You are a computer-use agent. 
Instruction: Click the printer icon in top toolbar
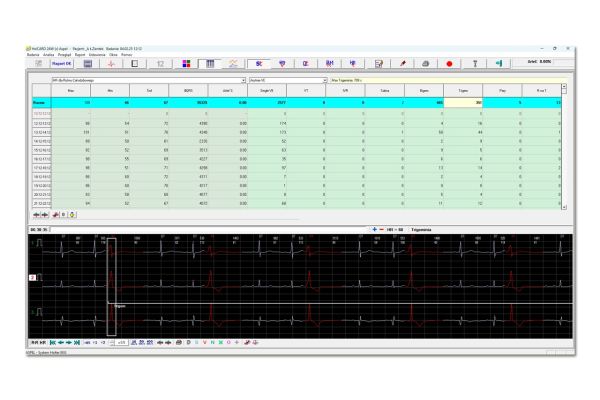pyautogui.click(x=424, y=62)
